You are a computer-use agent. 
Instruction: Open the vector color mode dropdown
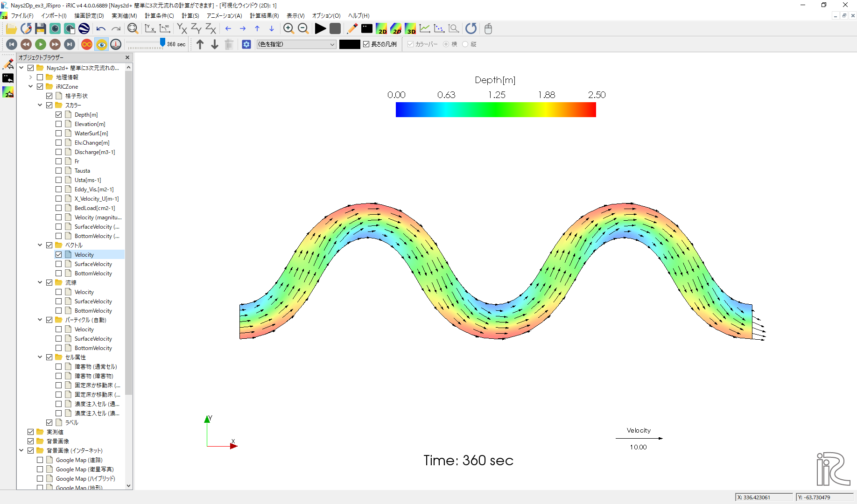tap(296, 44)
